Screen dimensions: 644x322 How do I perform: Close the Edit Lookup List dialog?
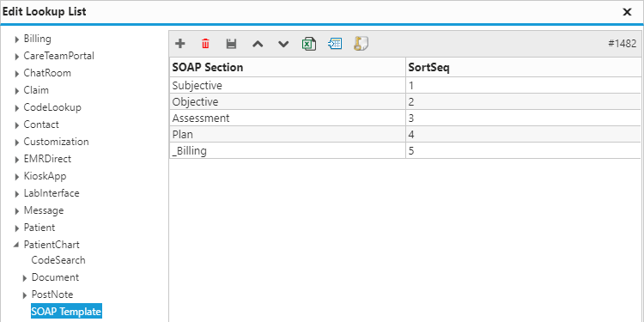[x=627, y=12]
